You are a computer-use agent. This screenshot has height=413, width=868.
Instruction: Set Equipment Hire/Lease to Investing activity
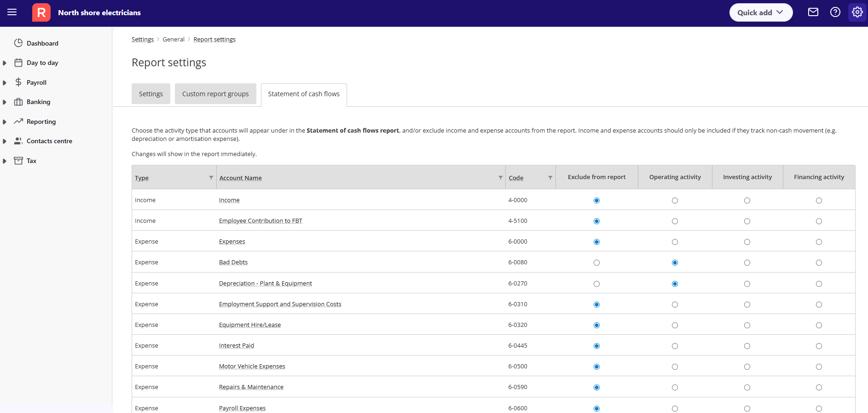point(747,325)
